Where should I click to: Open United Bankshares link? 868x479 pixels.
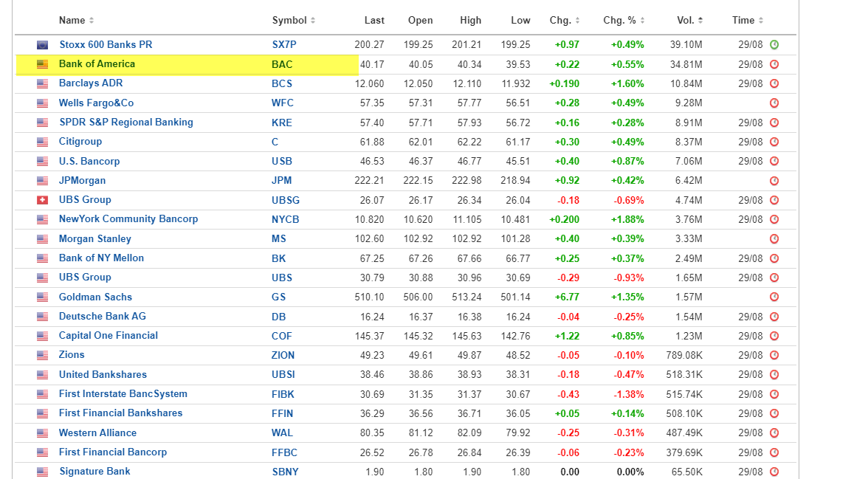click(x=103, y=375)
